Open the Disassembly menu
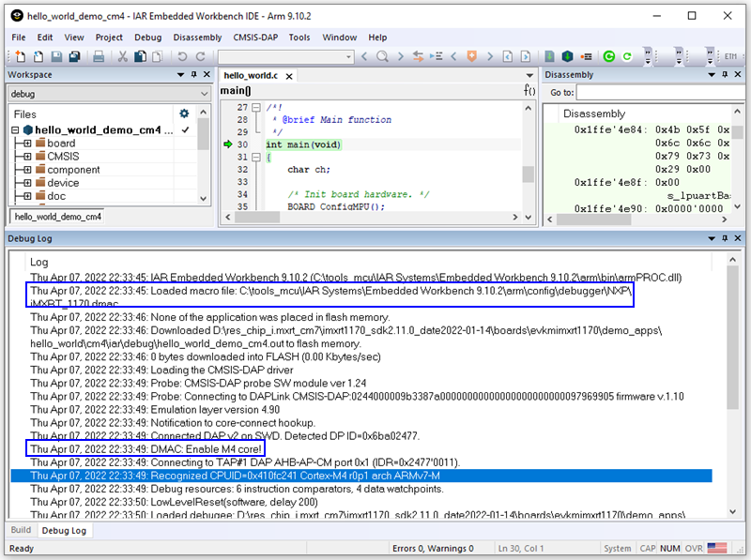Viewport: 751px width, 560px height. click(197, 38)
